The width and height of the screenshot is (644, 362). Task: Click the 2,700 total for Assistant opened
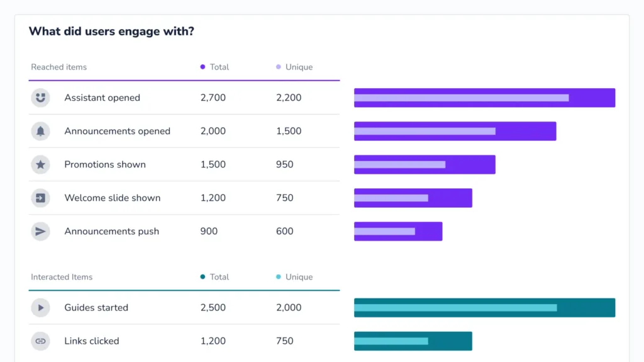click(213, 98)
